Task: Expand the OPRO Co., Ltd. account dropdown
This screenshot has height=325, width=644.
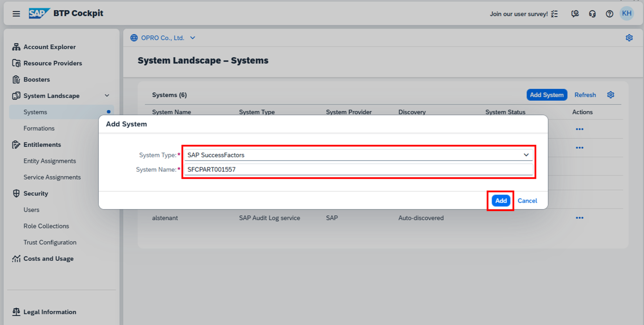Action: click(192, 38)
